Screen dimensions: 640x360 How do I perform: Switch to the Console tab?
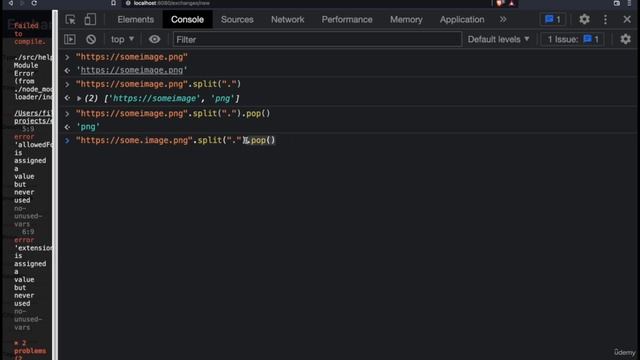[x=187, y=20]
